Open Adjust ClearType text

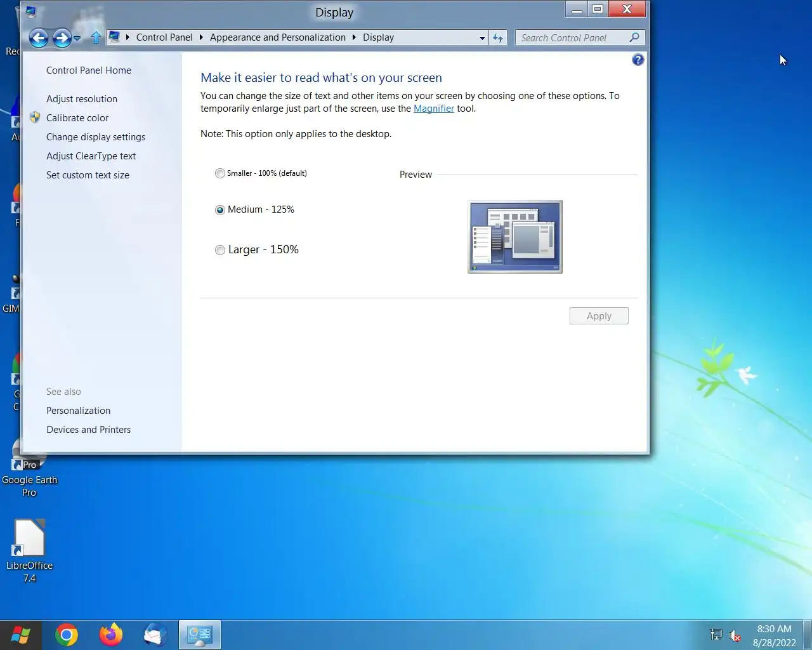(x=91, y=156)
